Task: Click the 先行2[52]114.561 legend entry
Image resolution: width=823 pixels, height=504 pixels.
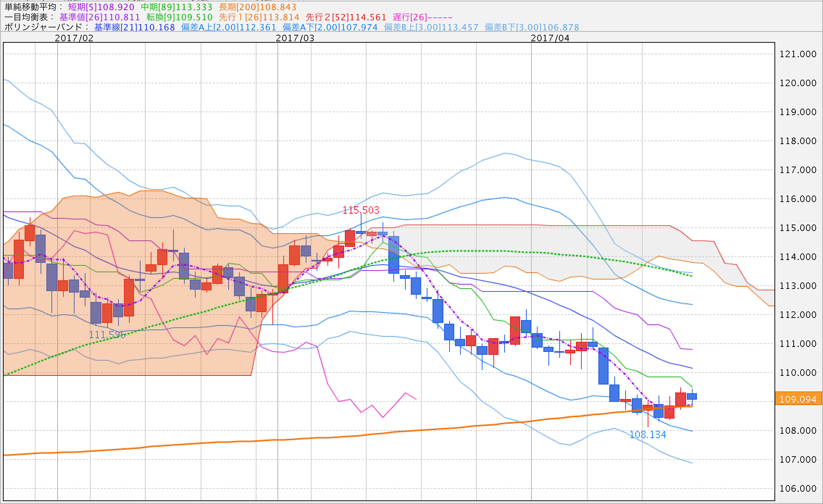Action: [x=346, y=17]
